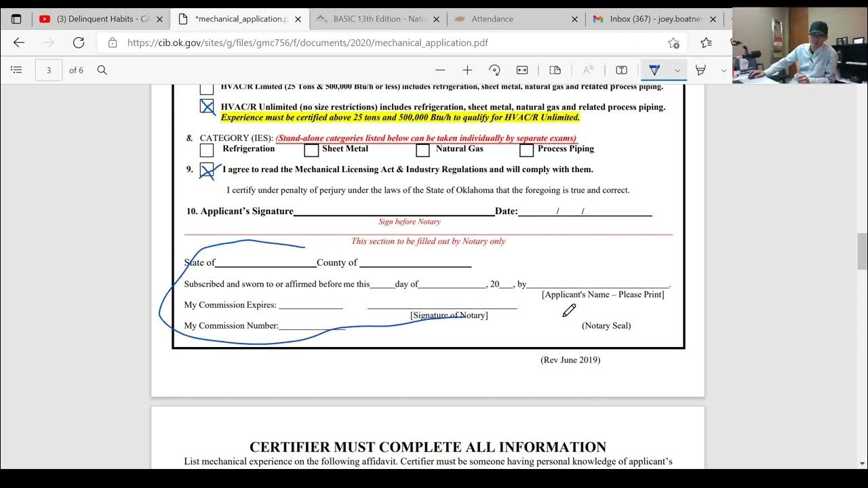
Task: Zoom in the PDF with the plus icon
Action: (x=467, y=70)
